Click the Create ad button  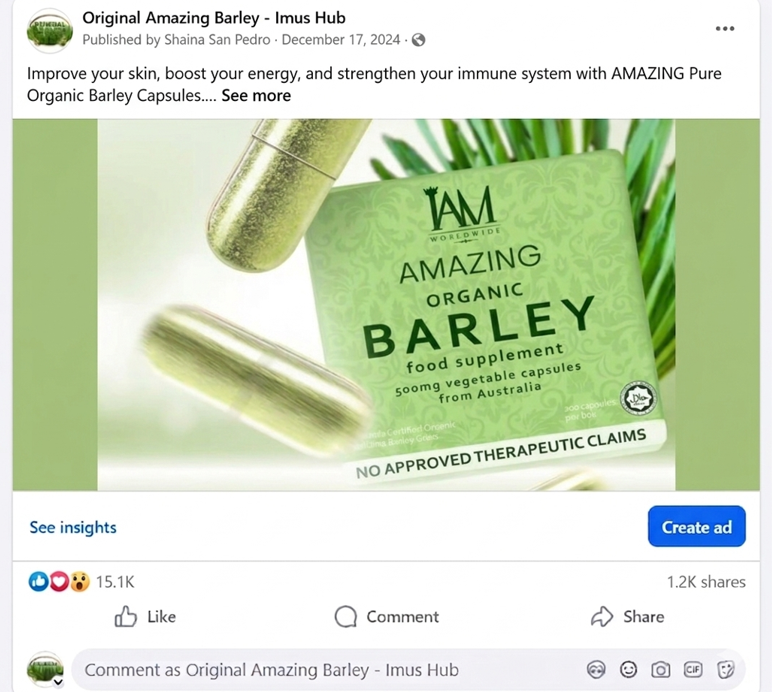[x=697, y=526]
